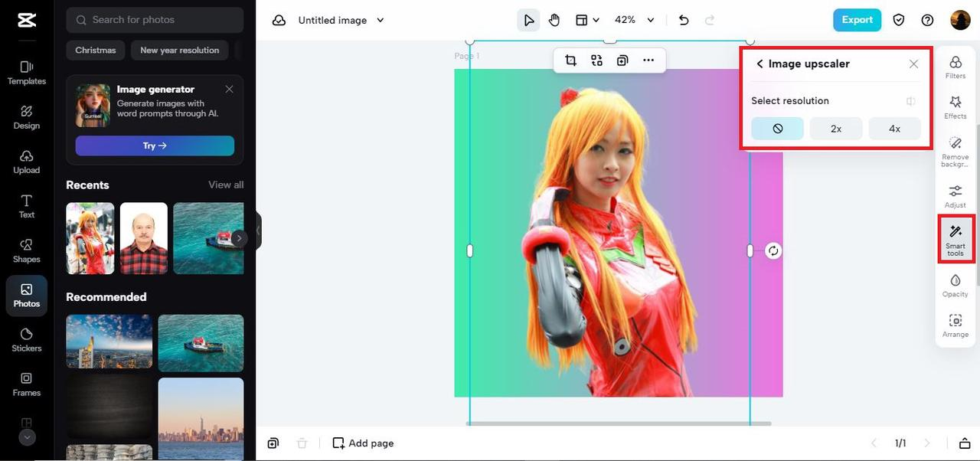Open more options in floating toolbar
The width and height of the screenshot is (980, 461).
pyautogui.click(x=648, y=60)
